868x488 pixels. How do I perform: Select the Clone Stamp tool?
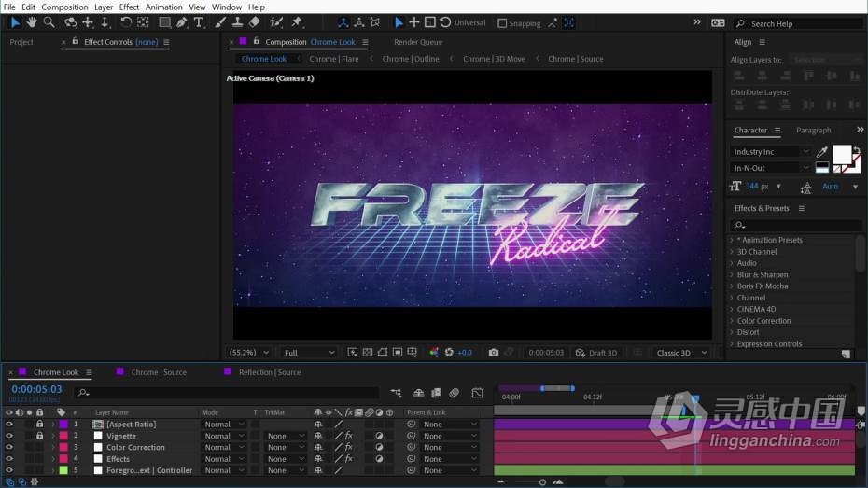coord(237,22)
